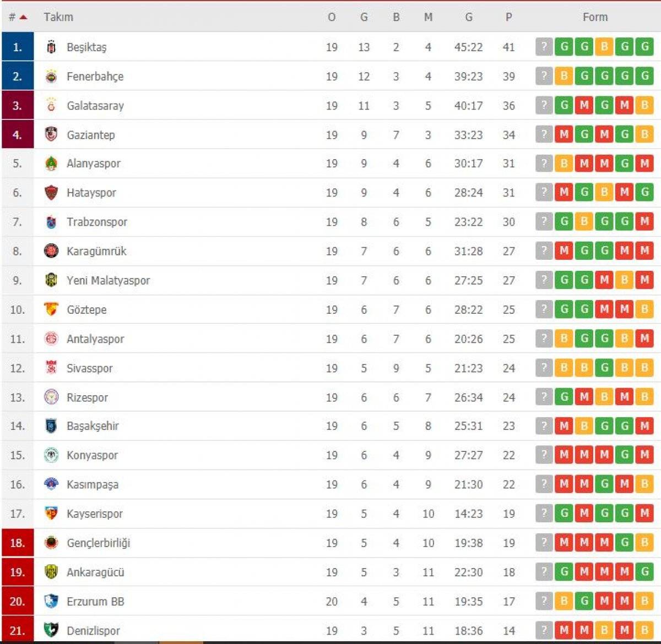The width and height of the screenshot is (661, 644).
Task: Click Sivasspor's green G form badge
Action: (605, 367)
